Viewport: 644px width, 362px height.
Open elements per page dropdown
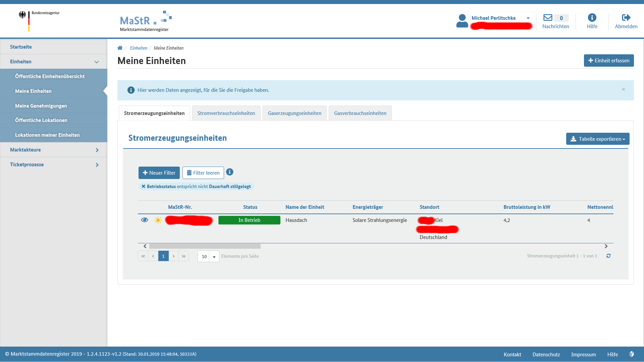pos(214,256)
